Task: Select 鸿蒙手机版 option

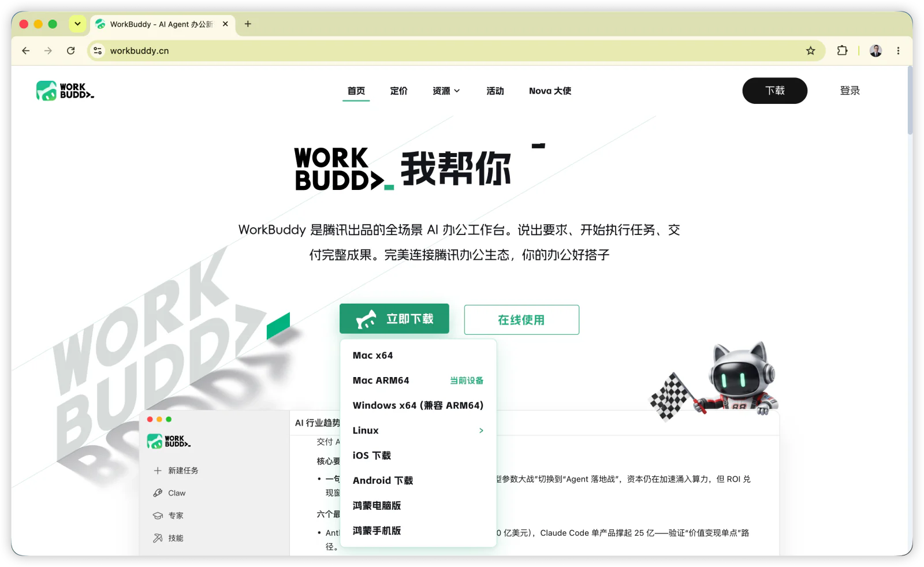Action: point(418,531)
